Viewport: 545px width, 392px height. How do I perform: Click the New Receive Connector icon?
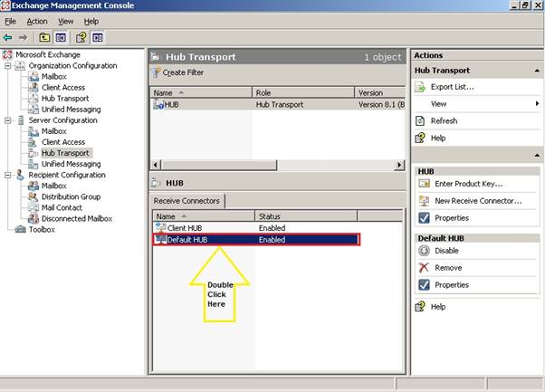click(424, 200)
